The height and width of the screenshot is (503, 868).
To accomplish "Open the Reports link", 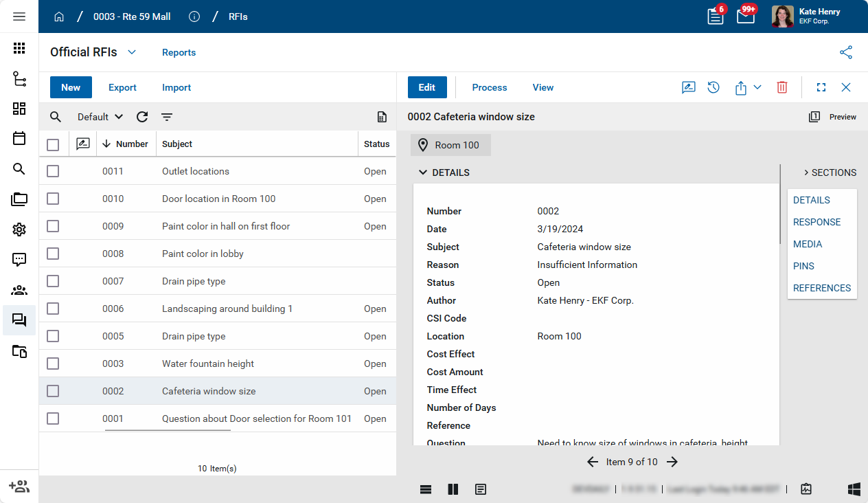I will click(x=179, y=52).
